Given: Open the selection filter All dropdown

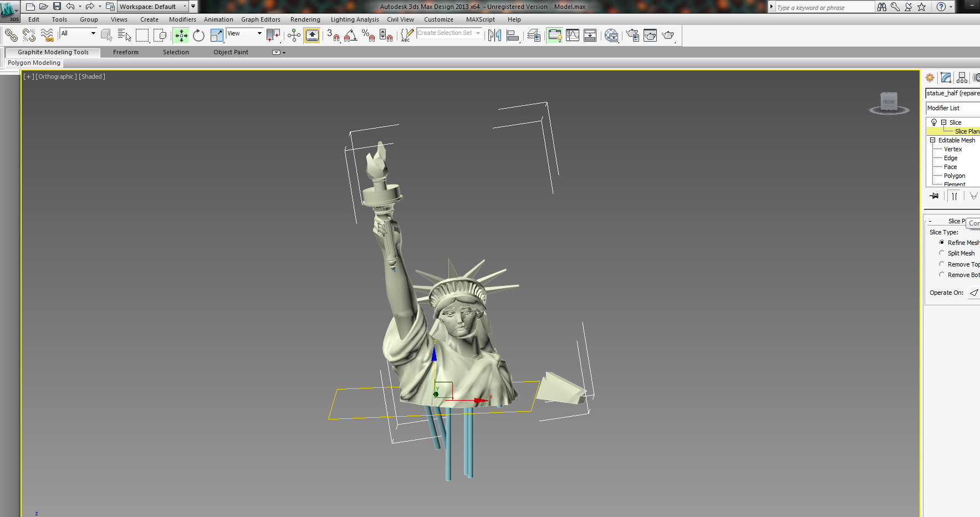Looking at the screenshot, I should point(93,33).
